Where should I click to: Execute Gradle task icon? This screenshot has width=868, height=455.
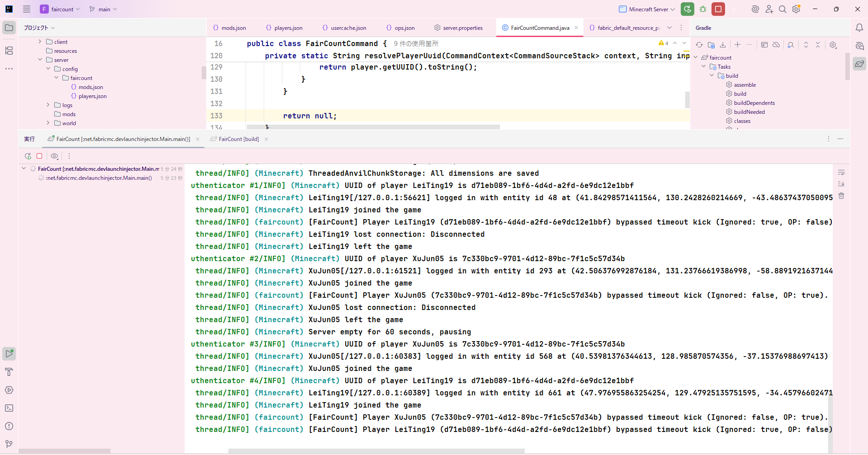[764, 45]
